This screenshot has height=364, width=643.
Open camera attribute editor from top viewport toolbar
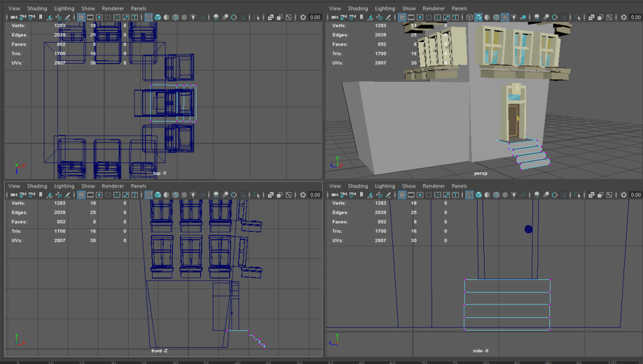point(30,17)
